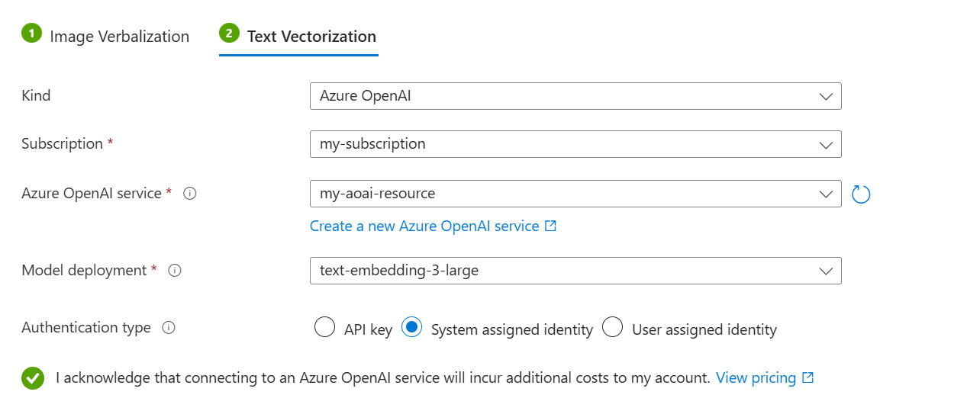Click the info icon next to Authentication type
This screenshot has height=411, width=980.
point(169,328)
